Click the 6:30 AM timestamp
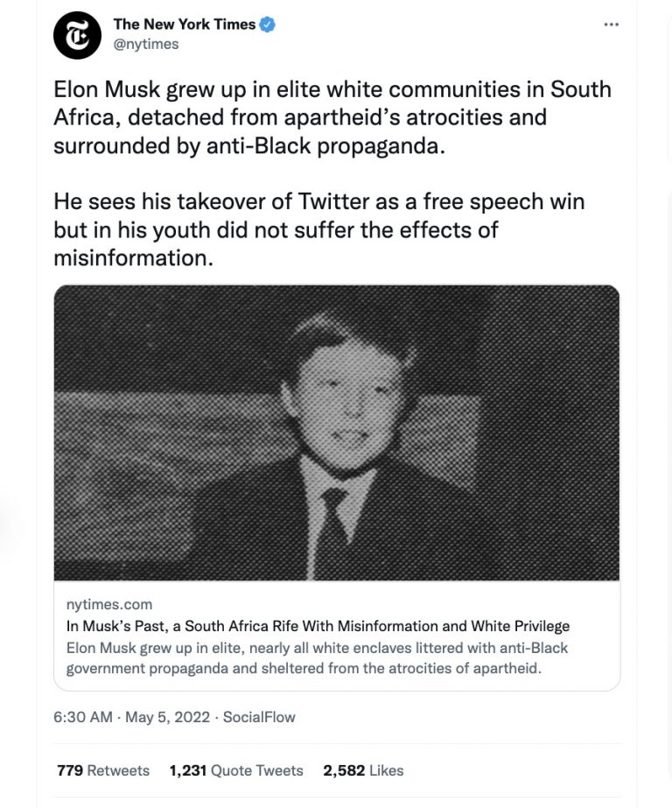Screen dimensions: 672x808 click(x=83, y=717)
